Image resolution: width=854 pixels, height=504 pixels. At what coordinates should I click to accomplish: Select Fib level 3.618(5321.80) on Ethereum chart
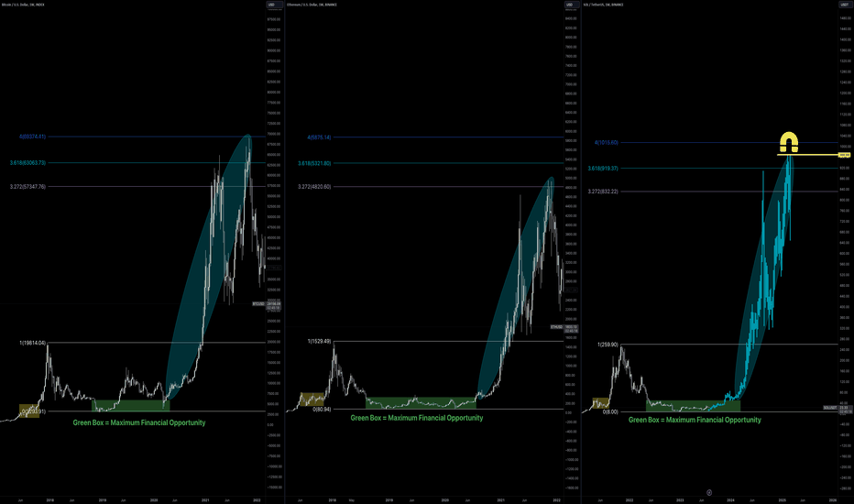[314, 163]
